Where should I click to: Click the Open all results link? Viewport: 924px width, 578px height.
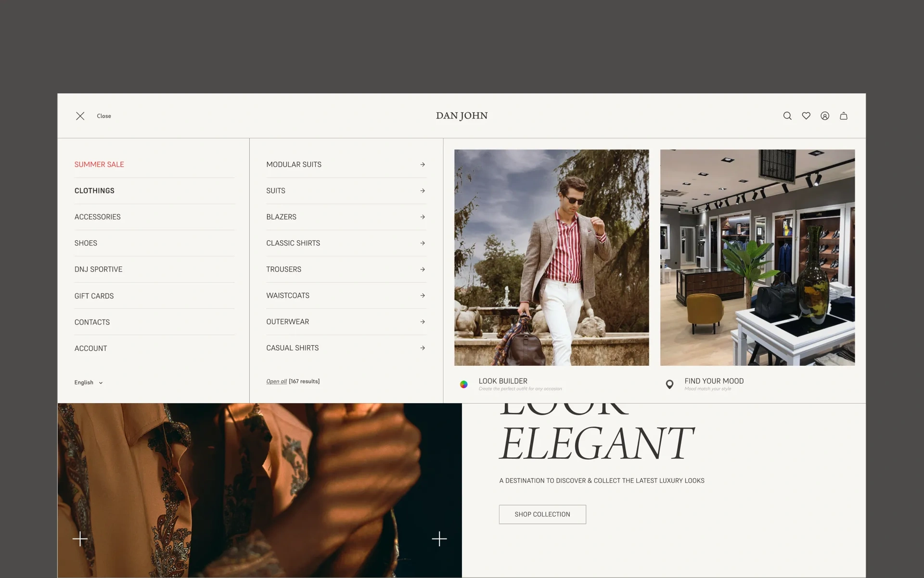point(276,381)
